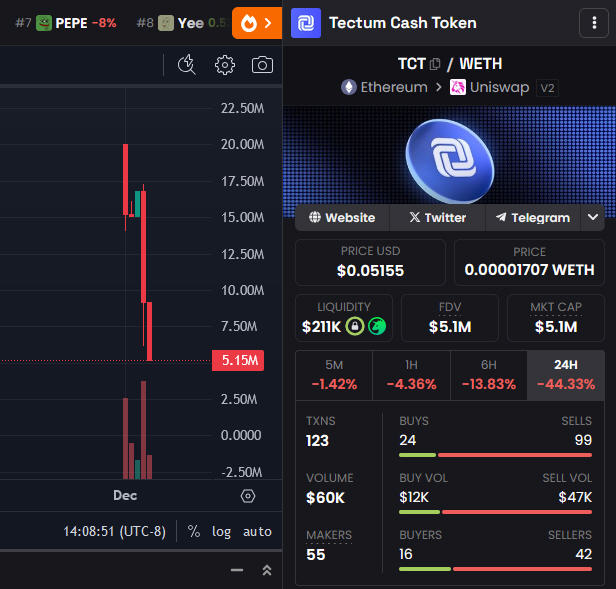Select the 24H timeframe tab
Image resolution: width=616 pixels, height=589 pixels.
point(566,376)
